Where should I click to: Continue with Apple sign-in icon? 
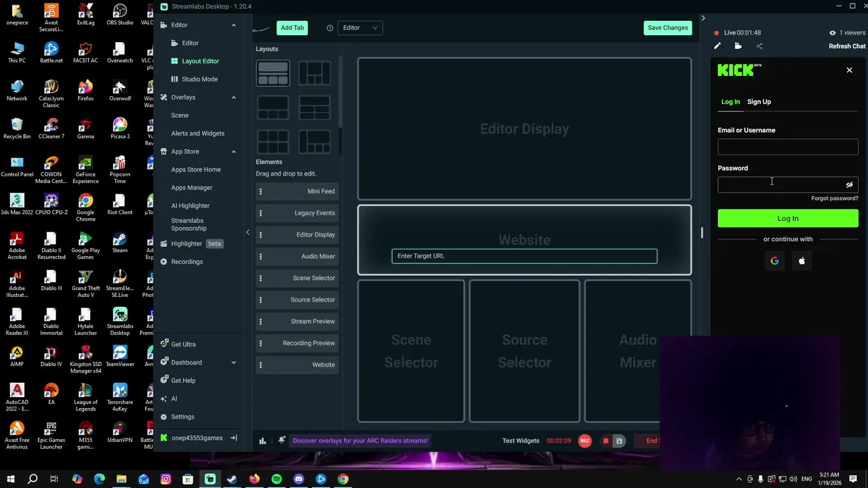[802, 261]
